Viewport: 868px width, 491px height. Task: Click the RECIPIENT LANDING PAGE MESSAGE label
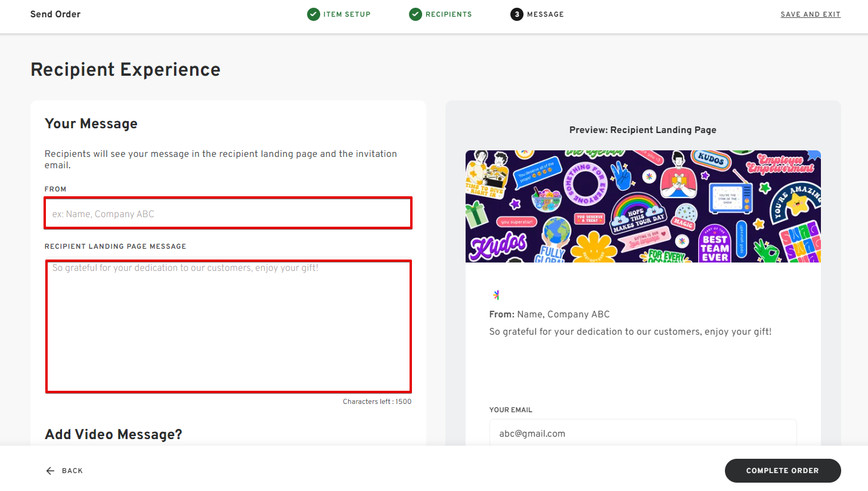[x=116, y=246]
